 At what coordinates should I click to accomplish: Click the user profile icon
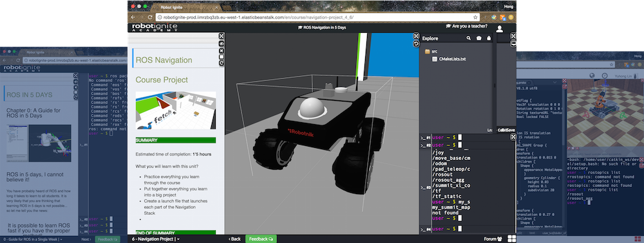(500, 29)
